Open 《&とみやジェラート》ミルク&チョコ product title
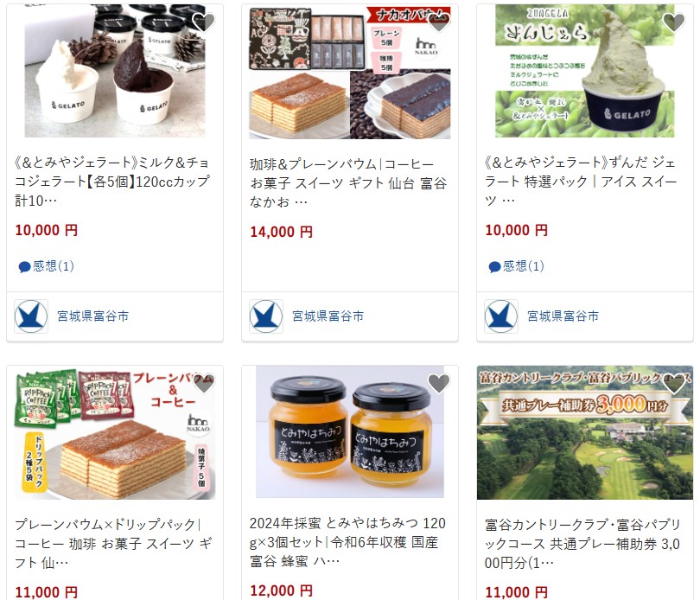 [x=112, y=182]
